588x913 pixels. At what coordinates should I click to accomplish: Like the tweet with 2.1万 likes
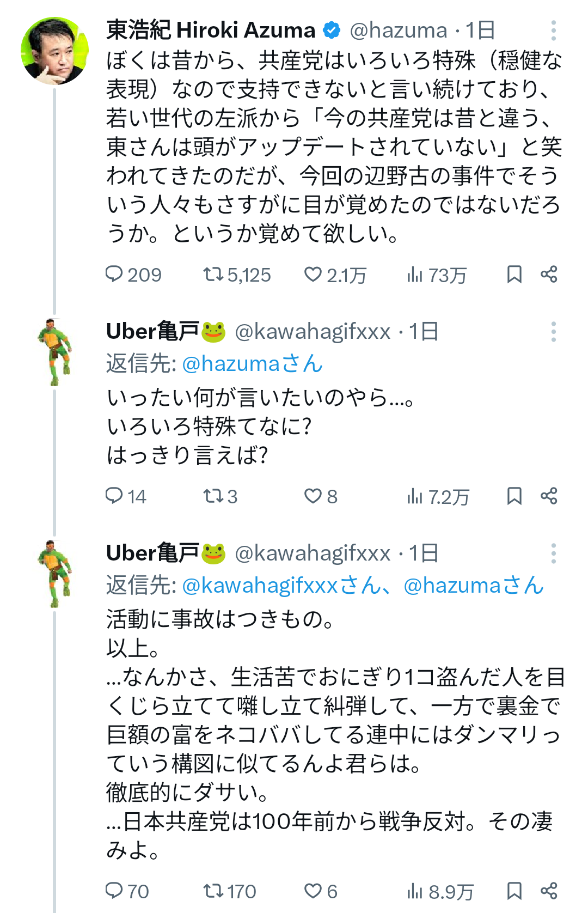(x=335, y=275)
